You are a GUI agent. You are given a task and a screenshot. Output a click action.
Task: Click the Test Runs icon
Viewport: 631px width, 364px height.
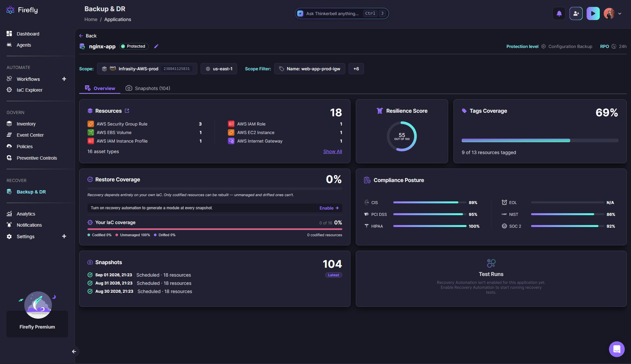(x=491, y=263)
